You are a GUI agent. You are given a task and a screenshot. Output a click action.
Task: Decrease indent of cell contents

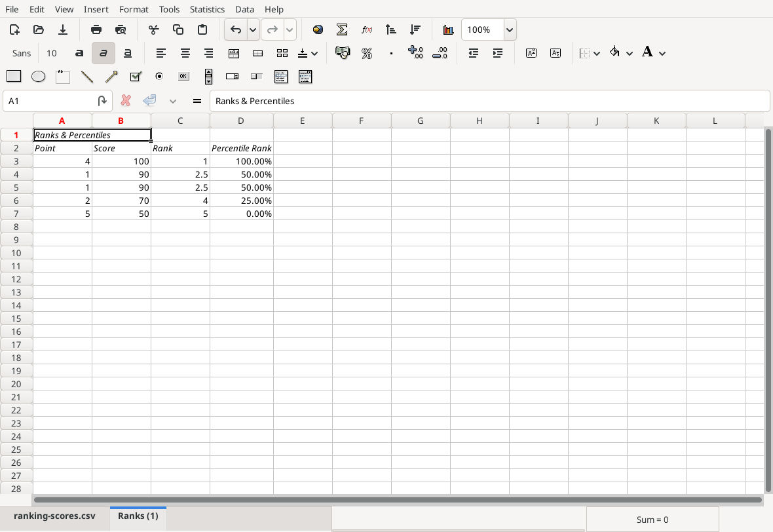(x=473, y=53)
